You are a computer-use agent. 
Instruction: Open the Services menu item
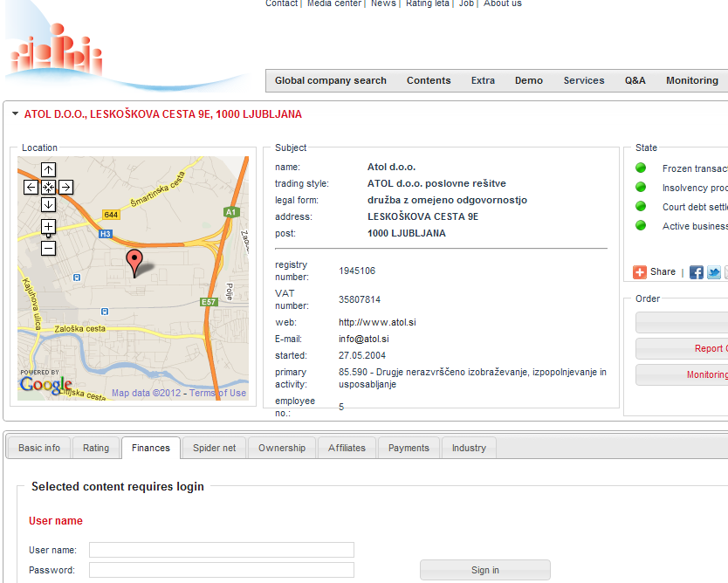[x=583, y=80]
